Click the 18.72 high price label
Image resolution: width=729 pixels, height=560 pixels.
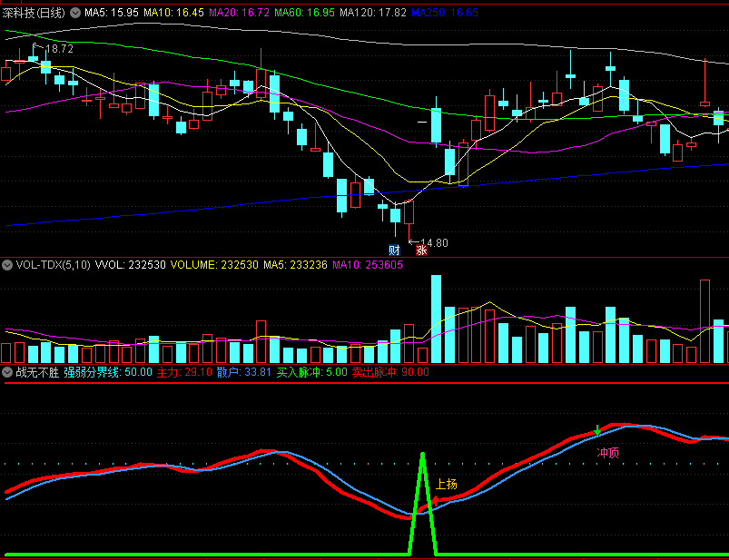(x=60, y=49)
